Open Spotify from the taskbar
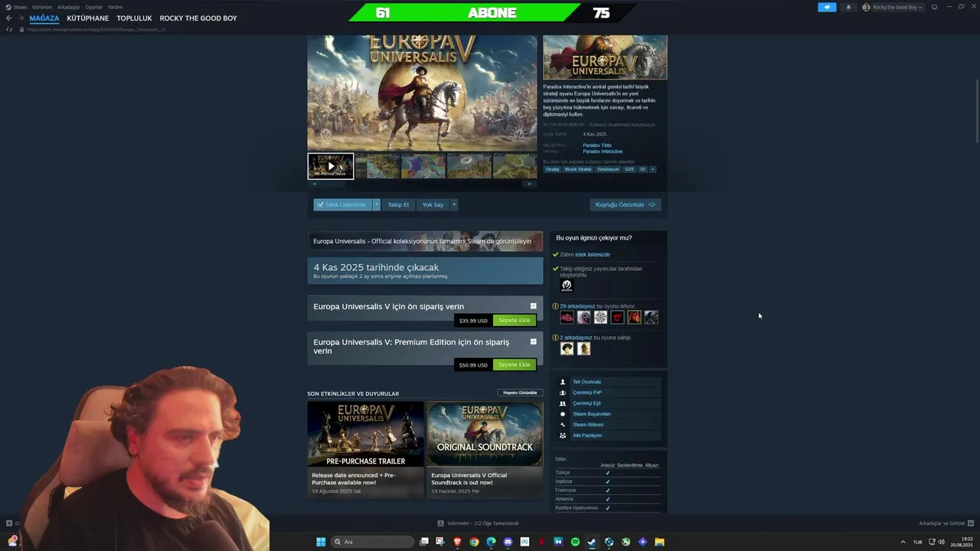The width and height of the screenshot is (980, 551). pos(575,542)
